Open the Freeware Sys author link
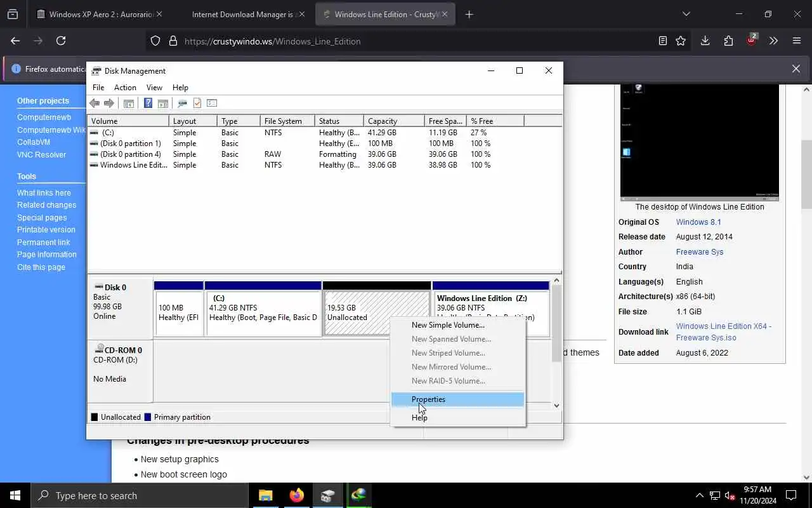 pos(700,252)
